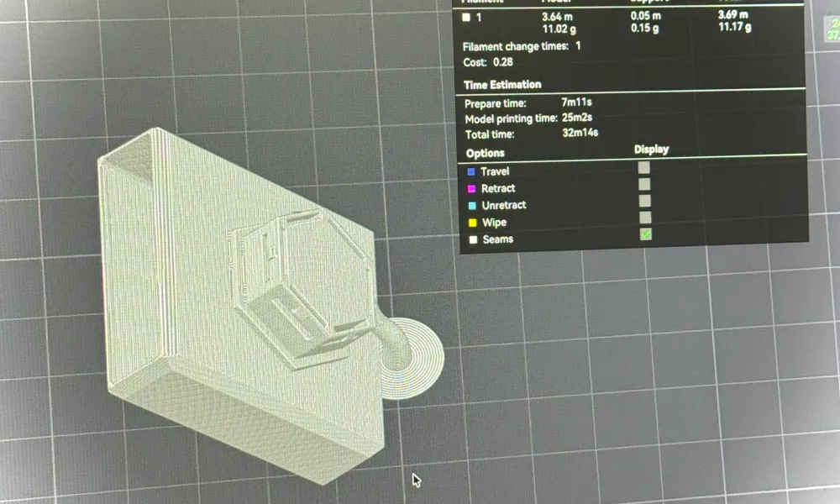Enable the Unretract display checkbox
Viewport: 840px width, 504px height.
645,201
